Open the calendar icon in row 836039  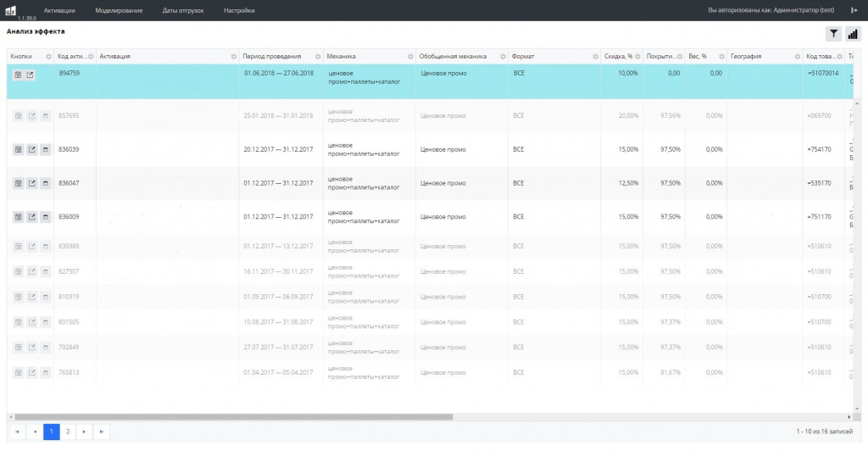(x=19, y=149)
